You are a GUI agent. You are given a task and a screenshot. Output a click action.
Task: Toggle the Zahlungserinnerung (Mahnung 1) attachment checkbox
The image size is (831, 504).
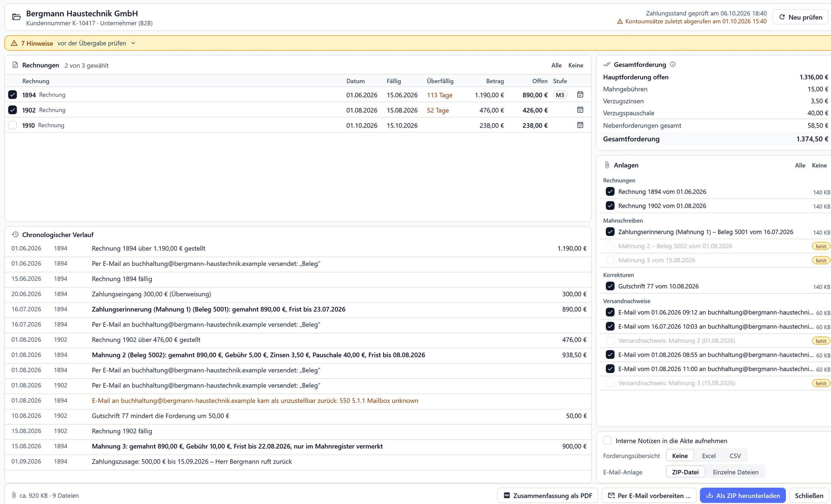click(610, 232)
